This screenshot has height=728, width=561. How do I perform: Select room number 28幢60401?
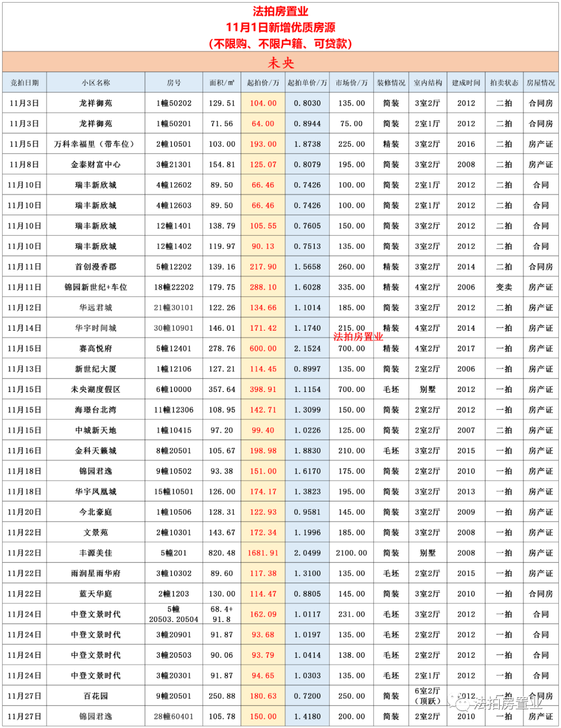pyautogui.click(x=174, y=717)
